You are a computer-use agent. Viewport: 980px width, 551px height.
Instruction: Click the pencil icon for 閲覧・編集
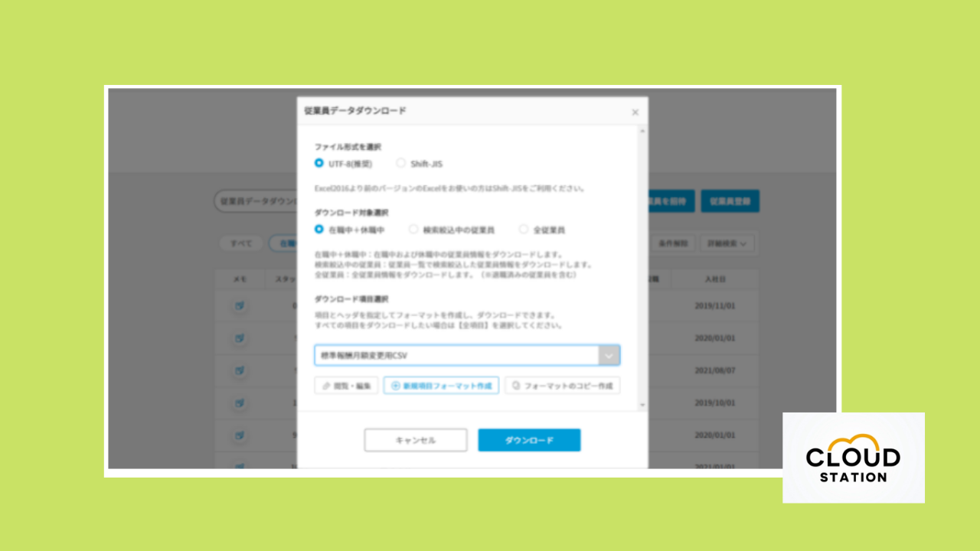tap(327, 386)
